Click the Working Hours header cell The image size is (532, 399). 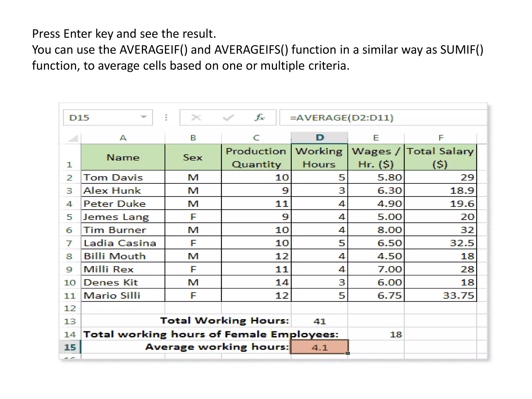[320, 157]
